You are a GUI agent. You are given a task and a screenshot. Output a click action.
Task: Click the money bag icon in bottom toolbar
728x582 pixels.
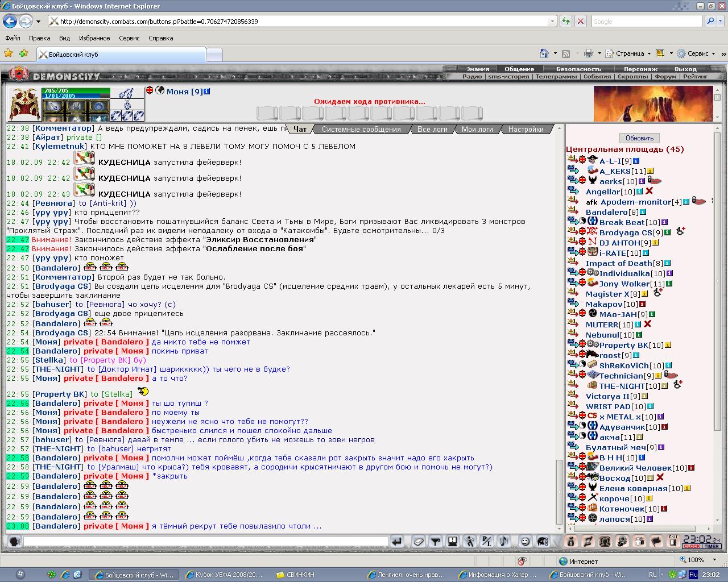click(571, 542)
